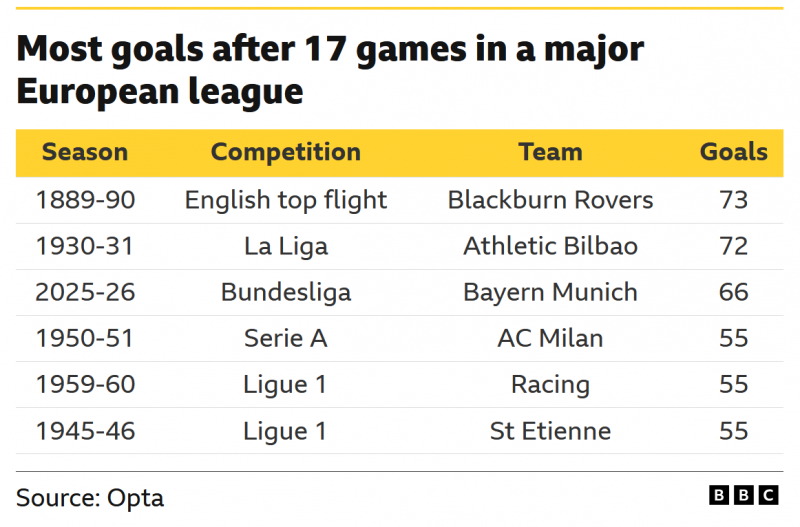The width and height of the screenshot is (800, 527).
Task: Select the English top flight cell
Action: (x=286, y=200)
